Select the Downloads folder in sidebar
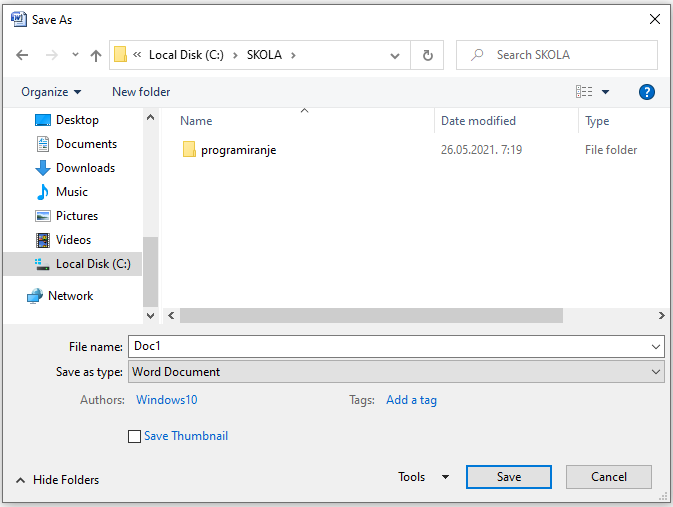 (85, 168)
